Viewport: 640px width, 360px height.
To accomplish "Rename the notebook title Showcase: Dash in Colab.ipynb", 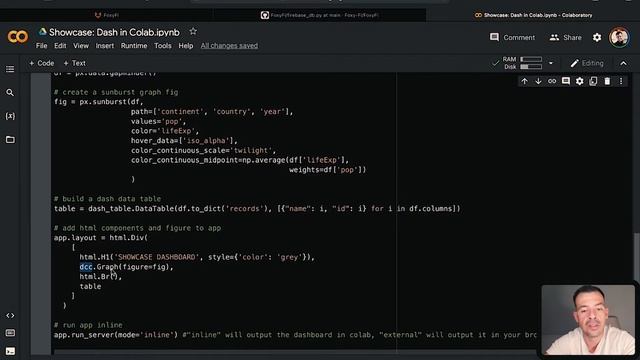I will click(114, 32).
